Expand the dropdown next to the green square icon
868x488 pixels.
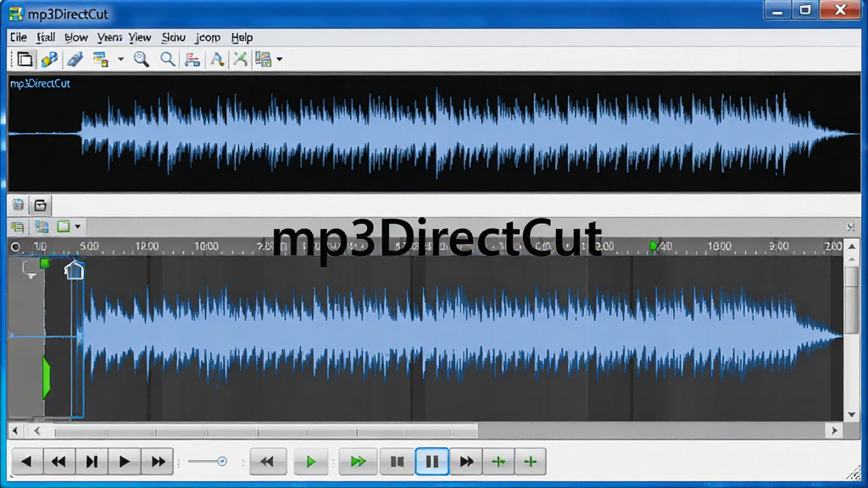click(77, 227)
